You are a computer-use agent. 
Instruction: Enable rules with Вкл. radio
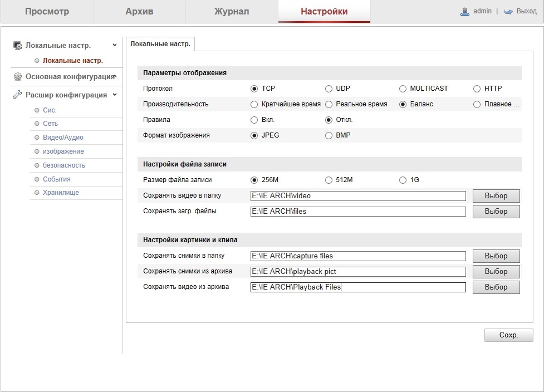pos(254,120)
